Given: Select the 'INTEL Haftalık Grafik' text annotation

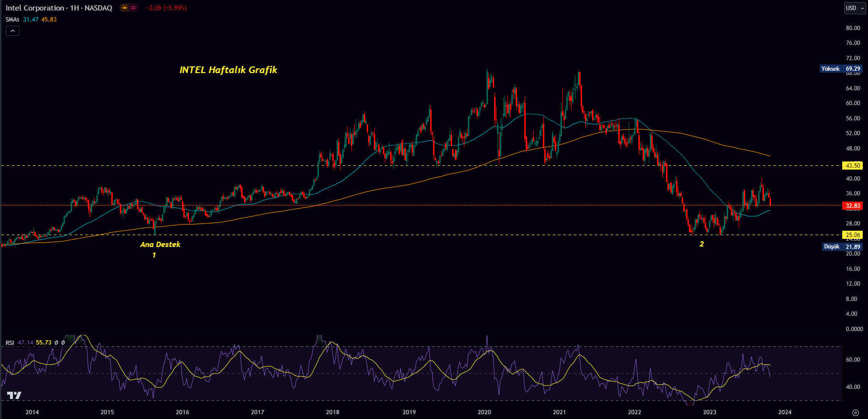Looking at the screenshot, I should (228, 70).
